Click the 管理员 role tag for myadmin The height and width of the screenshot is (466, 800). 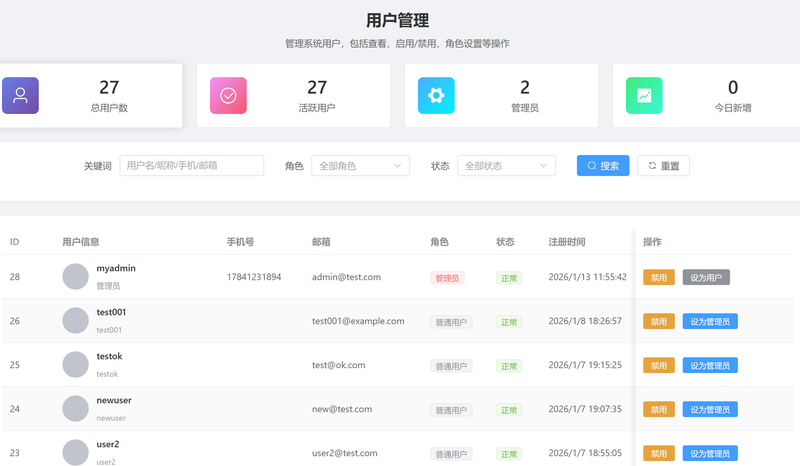coord(447,278)
